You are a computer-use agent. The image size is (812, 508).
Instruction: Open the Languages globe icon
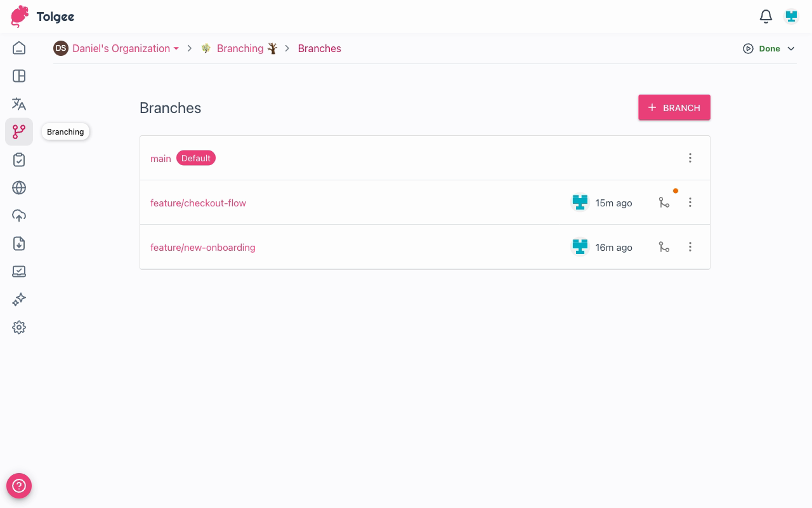(x=19, y=188)
